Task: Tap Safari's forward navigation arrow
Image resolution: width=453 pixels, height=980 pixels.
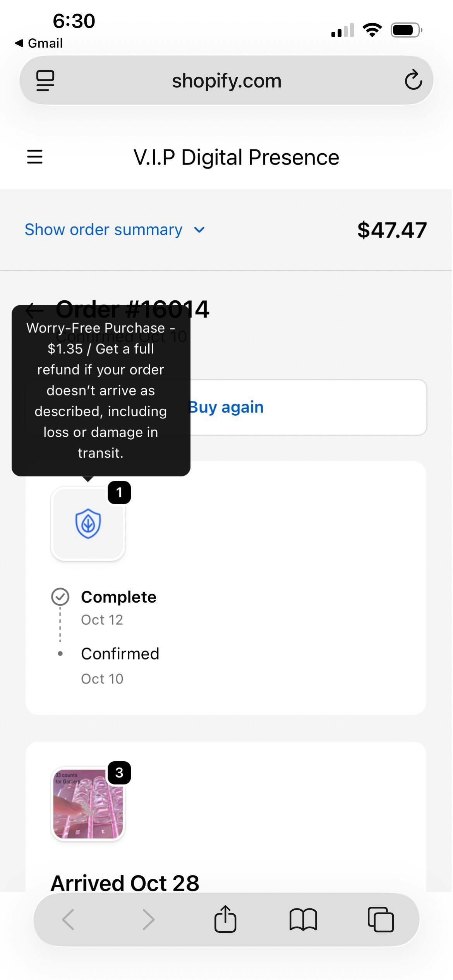Action: click(x=148, y=919)
